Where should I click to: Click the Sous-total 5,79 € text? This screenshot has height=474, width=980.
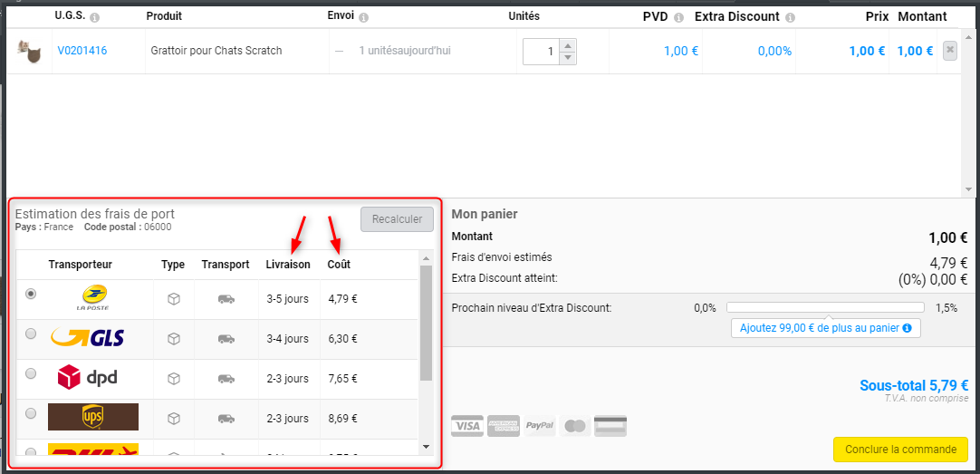pos(915,385)
